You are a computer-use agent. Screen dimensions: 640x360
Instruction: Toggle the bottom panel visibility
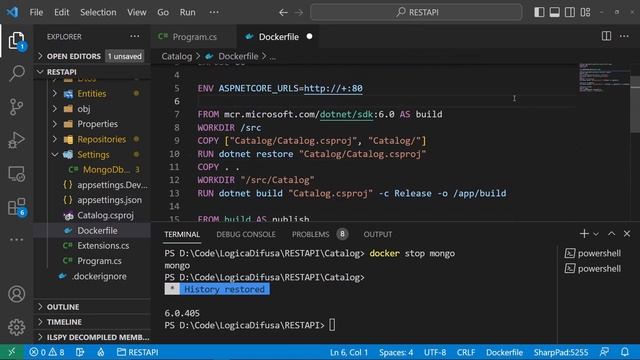tap(554, 12)
